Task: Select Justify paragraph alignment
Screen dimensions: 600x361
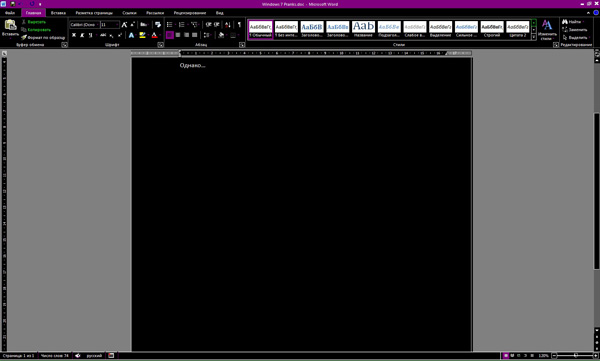Action: point(195,35)
